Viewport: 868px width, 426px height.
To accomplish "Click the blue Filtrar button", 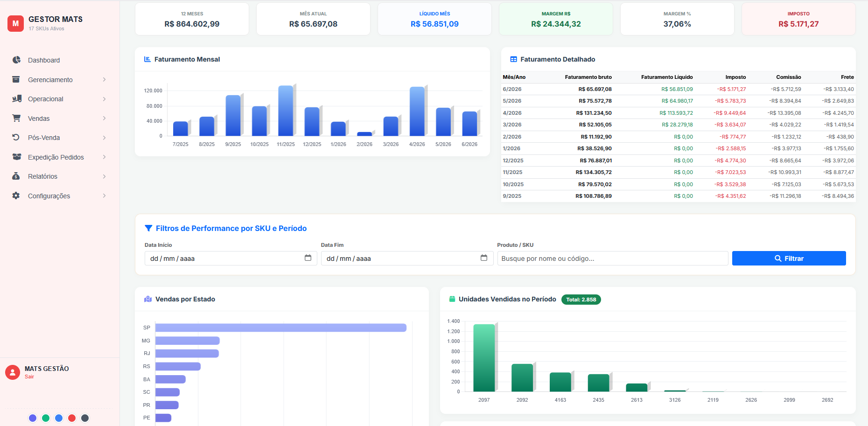I will tap(789, 258).
